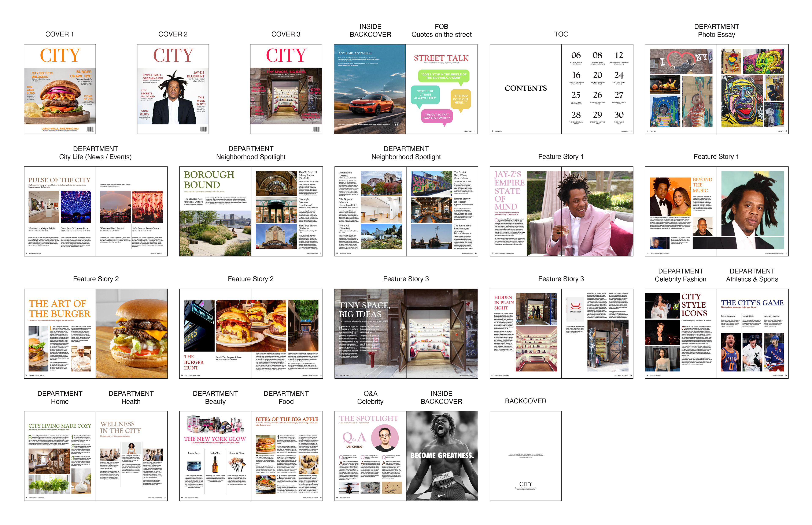Click the 'Pulse of the City' headline
The image size is (812, 525).
[59, 180]
